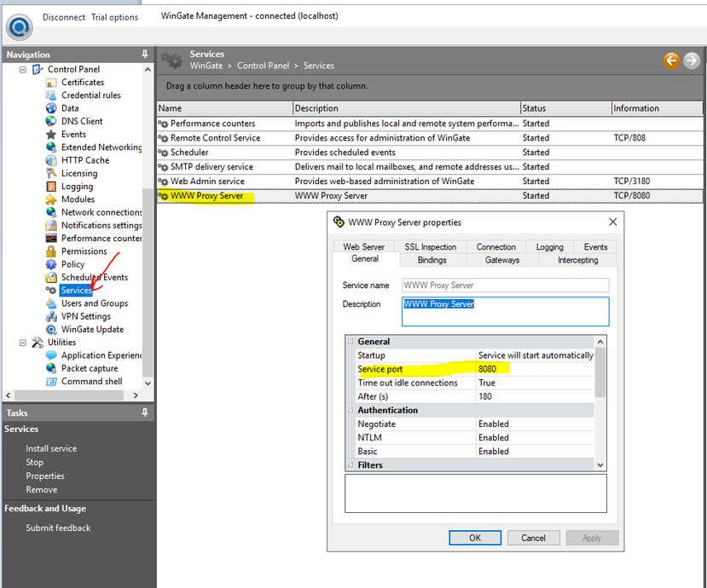Image resolution: width=707 pixels, height=588 pixels.
Task: Click the forward arrow navigation icon
Action: coord(691,60)
